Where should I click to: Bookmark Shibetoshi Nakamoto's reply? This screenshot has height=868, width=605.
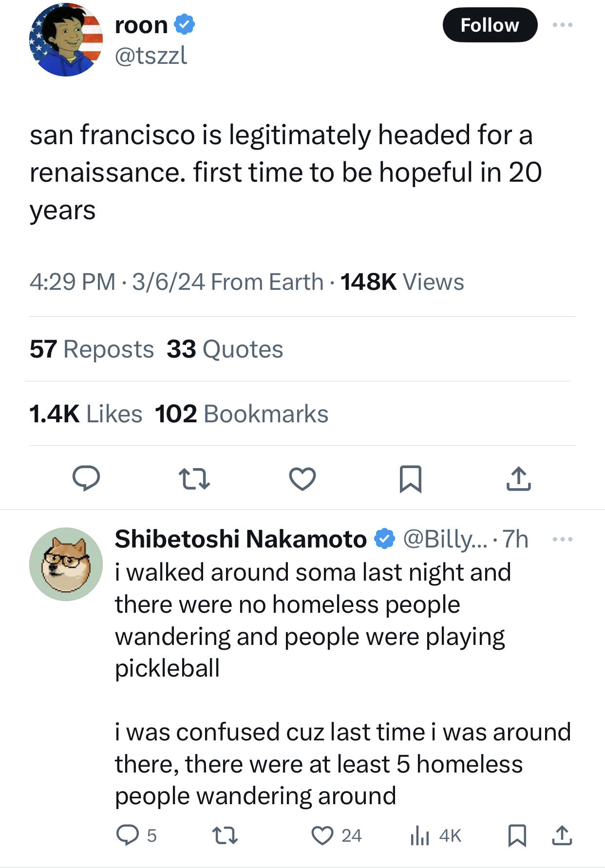tap(517, 835)
